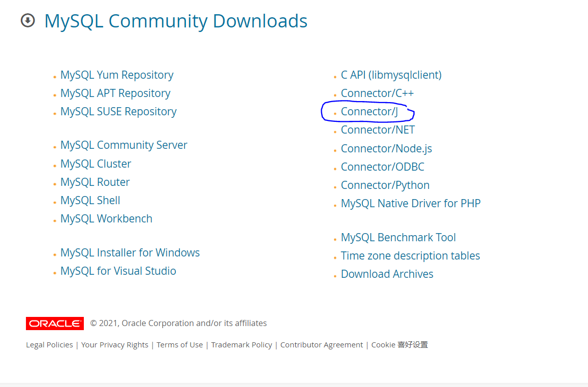Open the Download Archives page
Image resolution: width=588 pixels, height=387 pixels.
pos(387,274)
